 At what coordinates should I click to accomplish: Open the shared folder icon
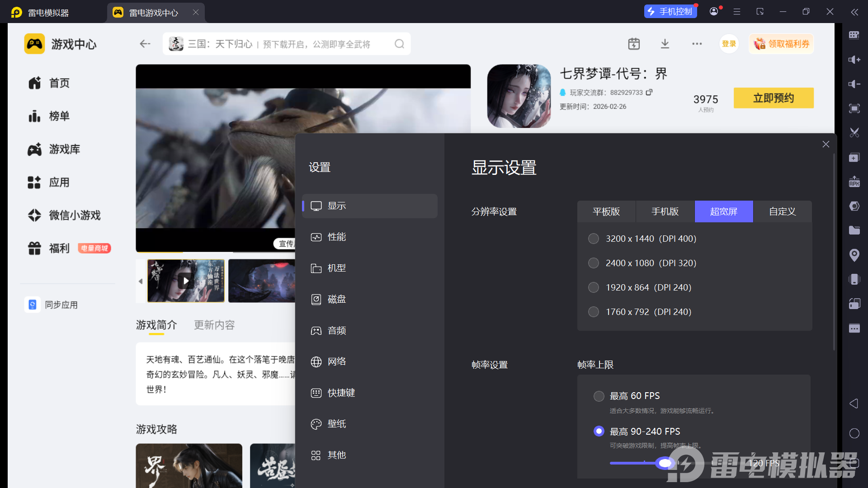tap(854, 230)
